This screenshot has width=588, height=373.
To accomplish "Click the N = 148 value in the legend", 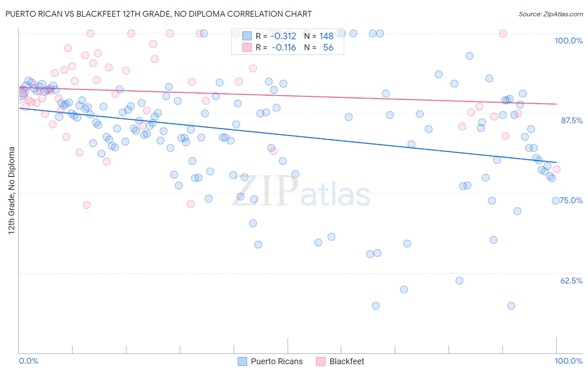I will pyautogui.click(x=319, y=36).
